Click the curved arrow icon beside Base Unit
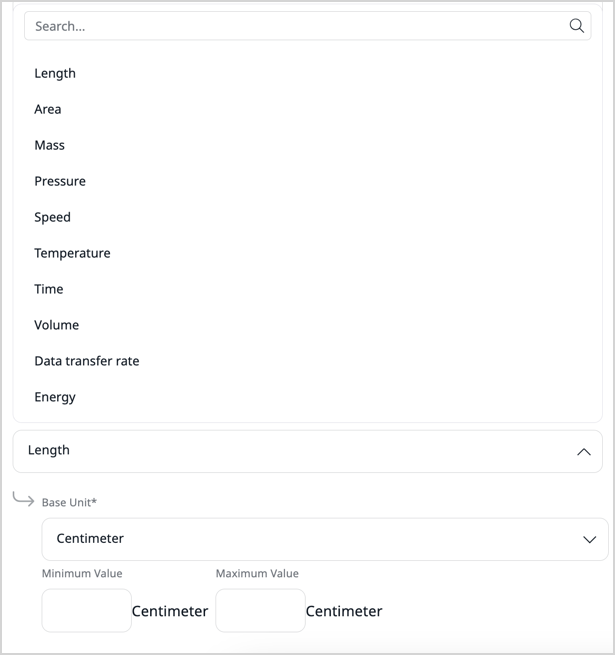Viewport: 615px width, 655px height. [23, 498]
